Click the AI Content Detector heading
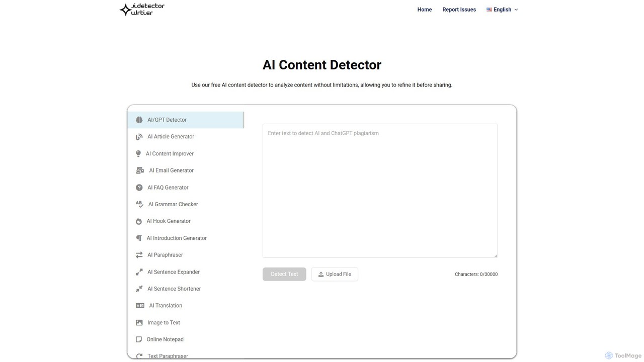The image size is (644, 362). (322, 65)
